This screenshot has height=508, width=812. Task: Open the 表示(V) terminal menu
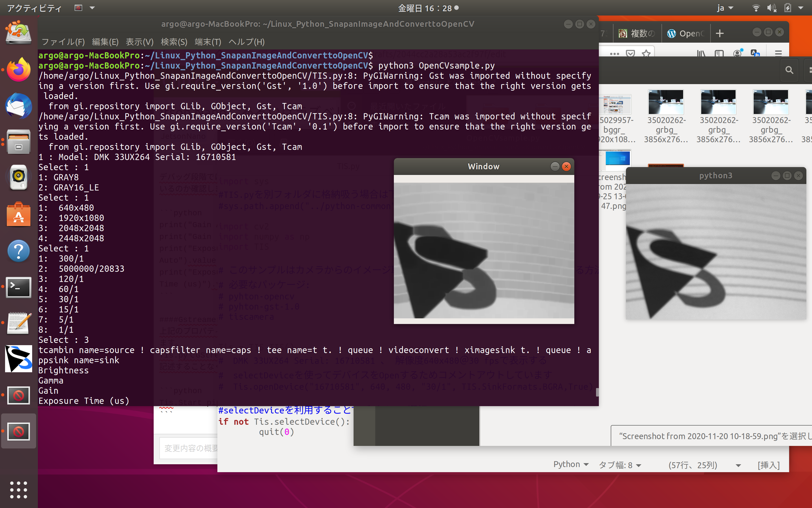[x=139, y=42]
